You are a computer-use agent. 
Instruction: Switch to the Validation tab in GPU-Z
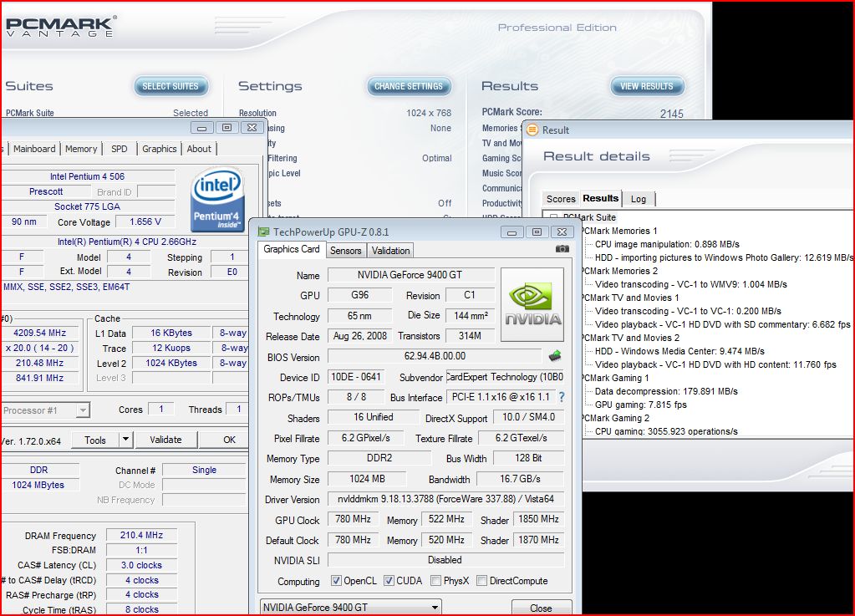coord(390,251)
